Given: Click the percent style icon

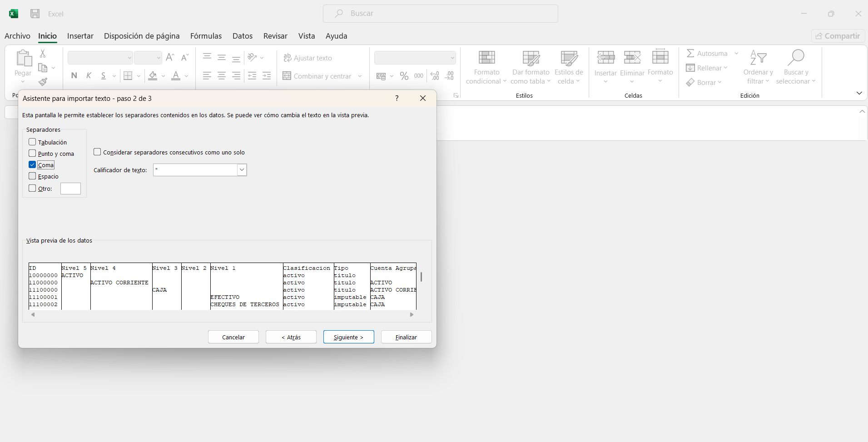Looking at the screenshot, I should click(404, 76).
